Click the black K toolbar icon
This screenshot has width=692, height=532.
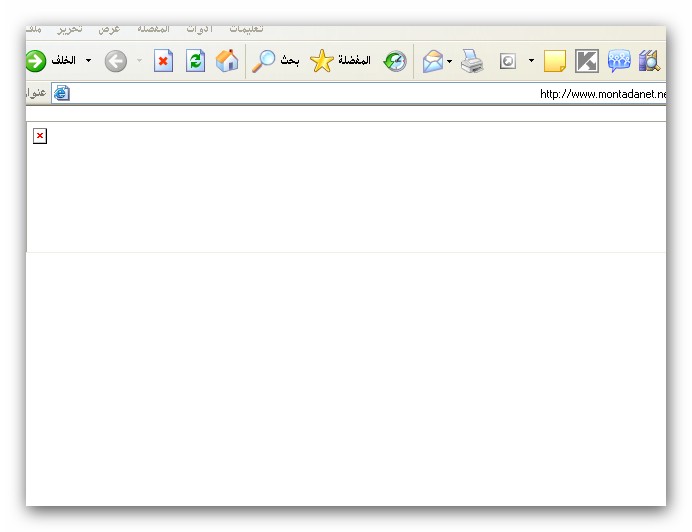tap(587, 62)
